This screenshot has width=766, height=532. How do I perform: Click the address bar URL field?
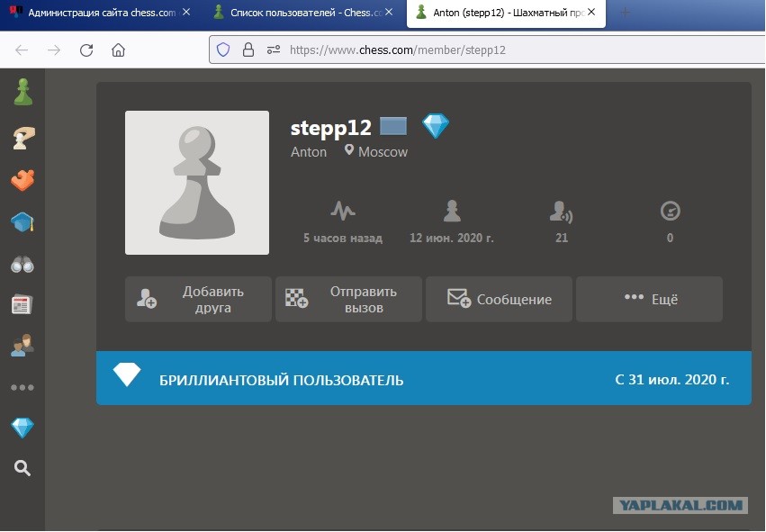click(488, 50)
